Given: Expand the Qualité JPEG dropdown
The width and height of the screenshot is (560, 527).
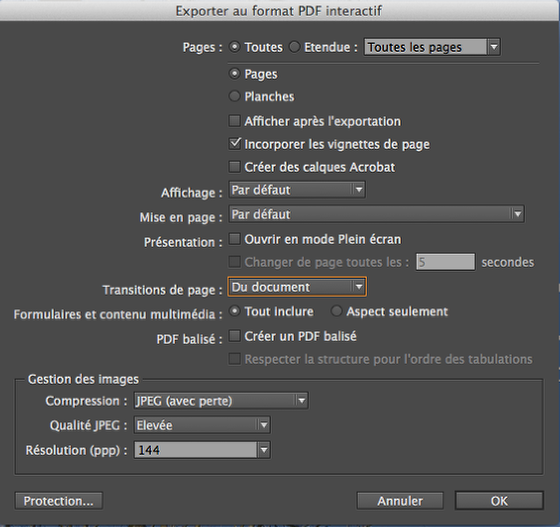Looking at the screenshot, I should [202, 425].
